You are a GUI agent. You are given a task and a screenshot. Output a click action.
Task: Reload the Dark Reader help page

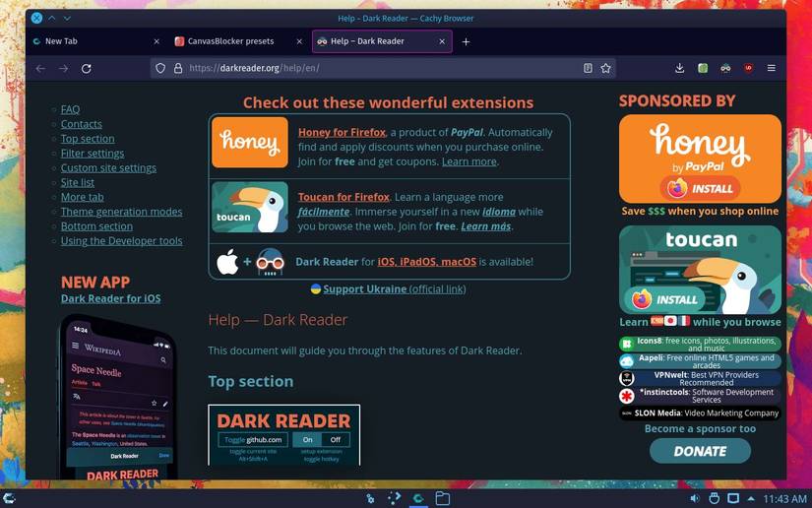coord(87,68)
